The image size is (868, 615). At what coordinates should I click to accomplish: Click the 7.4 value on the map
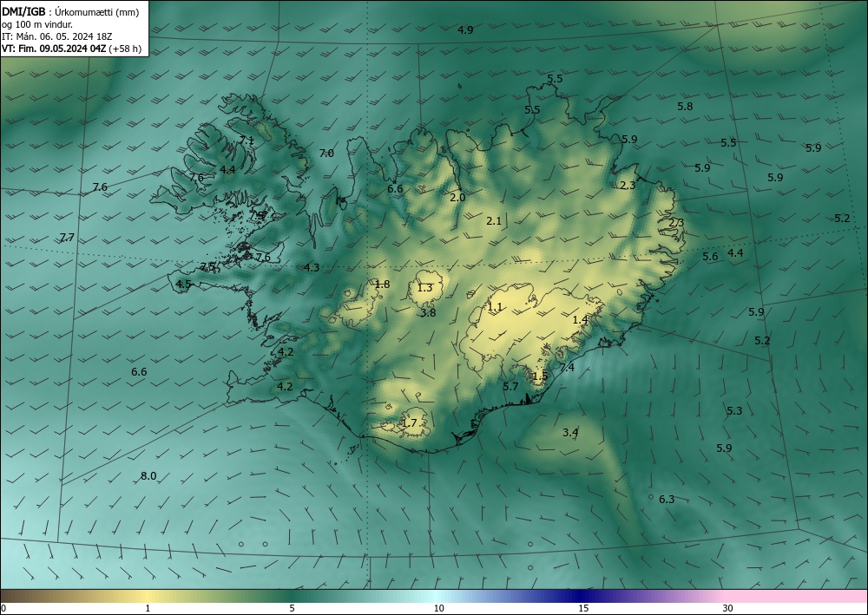point(567,367)
